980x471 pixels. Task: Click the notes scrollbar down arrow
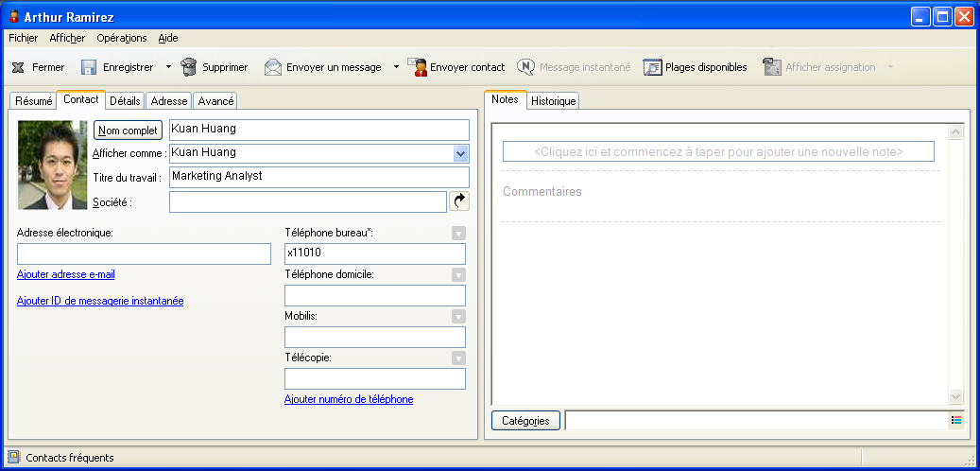coord(956,396)
